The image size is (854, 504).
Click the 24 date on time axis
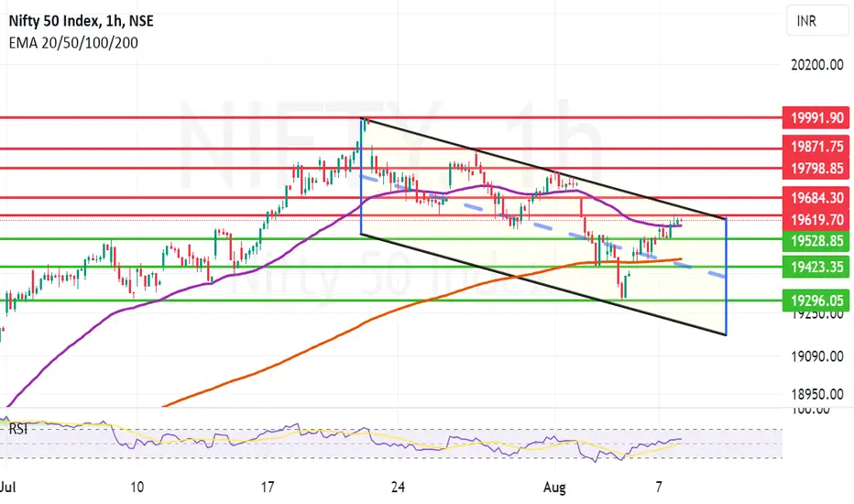pyautogui.click(x=398, y=487)
